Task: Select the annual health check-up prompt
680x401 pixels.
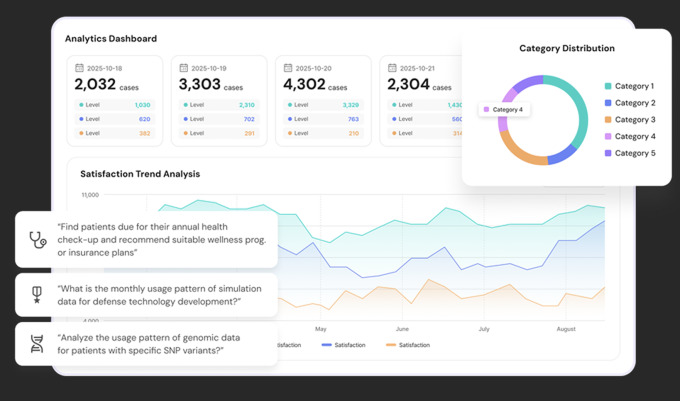Action: tap(147, 239)
